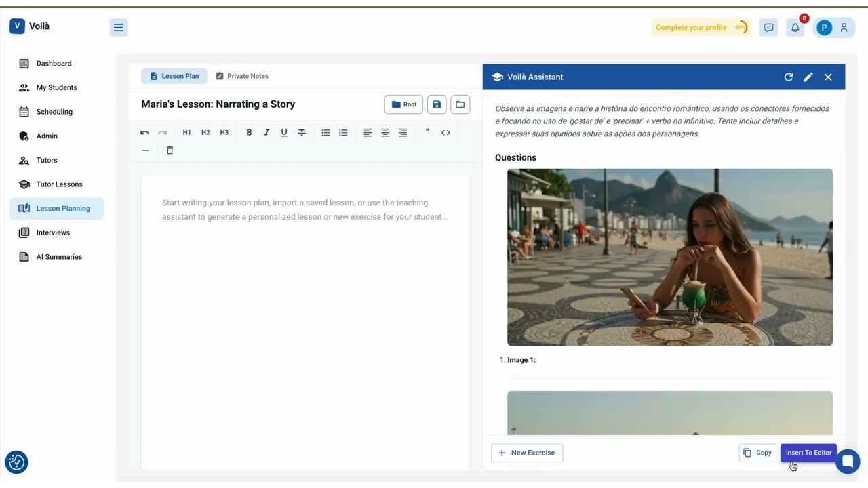Click the Root folder button
Viewport: 868px width, 488px height.
(403, 104)
